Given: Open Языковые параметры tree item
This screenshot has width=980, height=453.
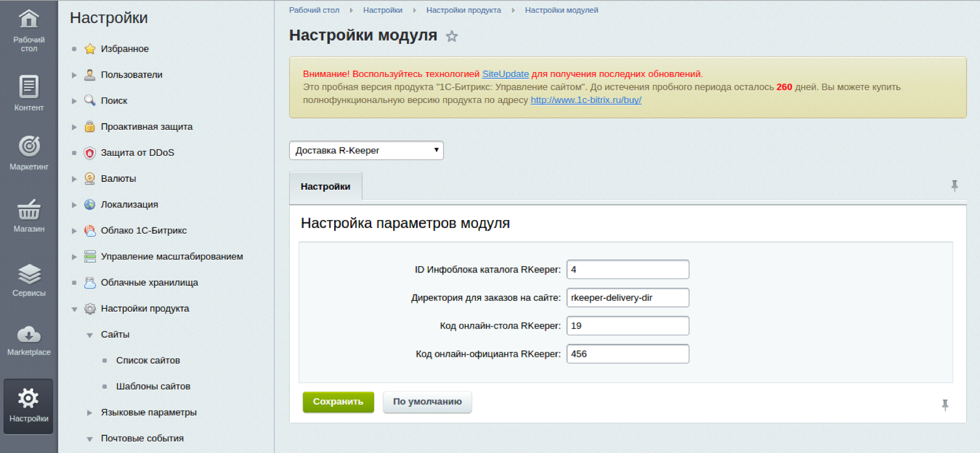Looking at the screenshot, I should (x=149, y=412).
